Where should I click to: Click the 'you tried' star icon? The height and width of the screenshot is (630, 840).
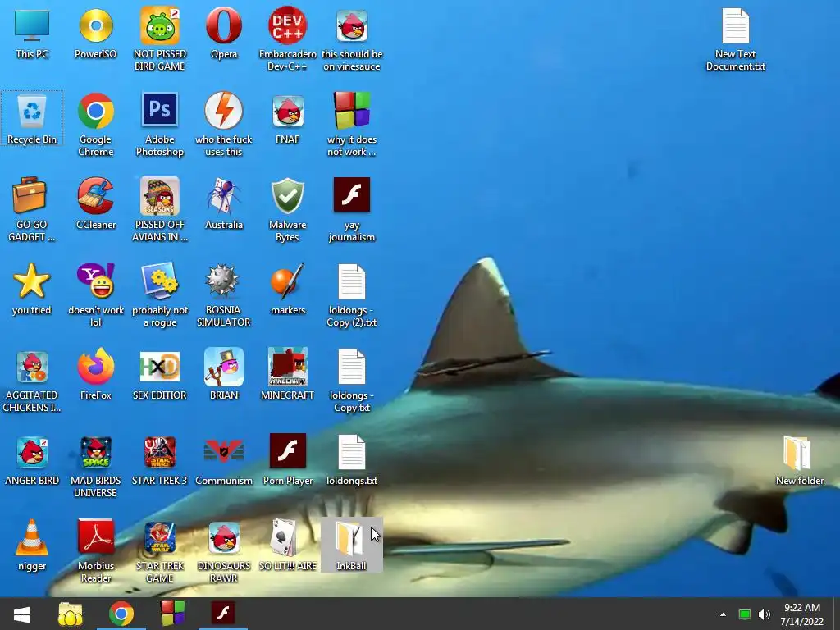point(32,290)
